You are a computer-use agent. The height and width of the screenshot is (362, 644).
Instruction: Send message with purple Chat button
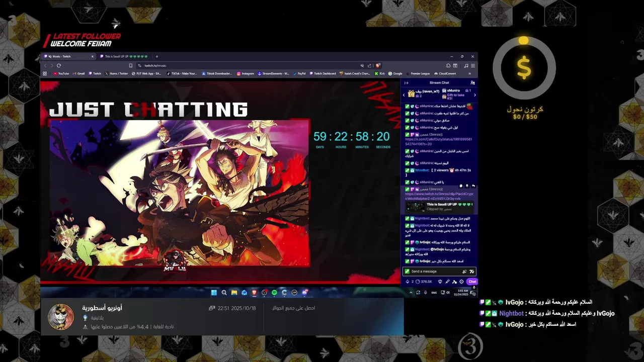[x=472, y=282]
